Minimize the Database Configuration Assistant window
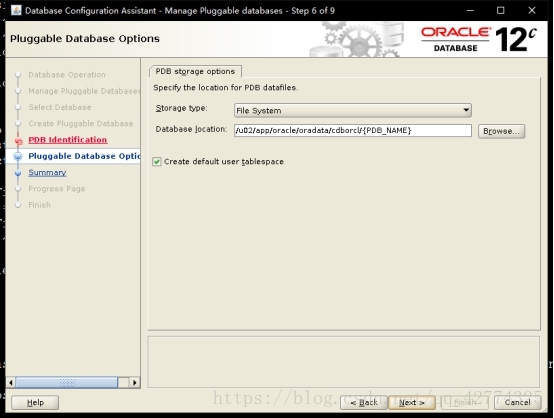 470,11
